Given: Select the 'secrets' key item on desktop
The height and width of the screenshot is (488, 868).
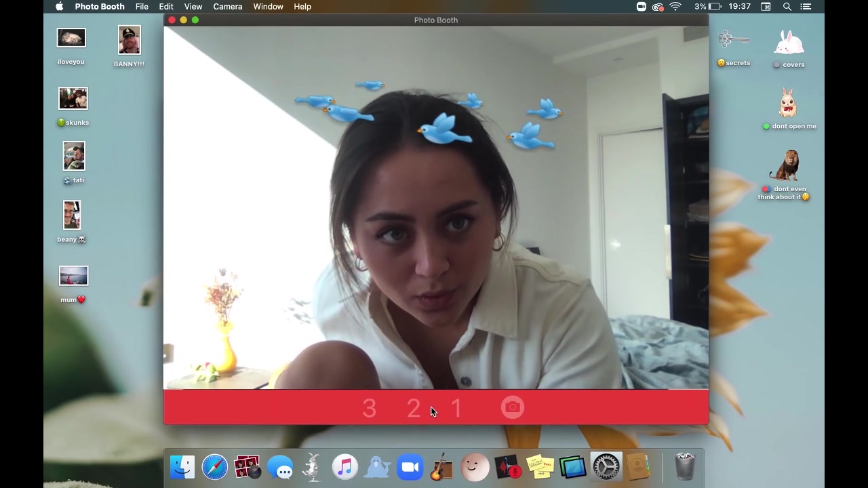Looking at the screenshot, I should (x=734, y=41).
